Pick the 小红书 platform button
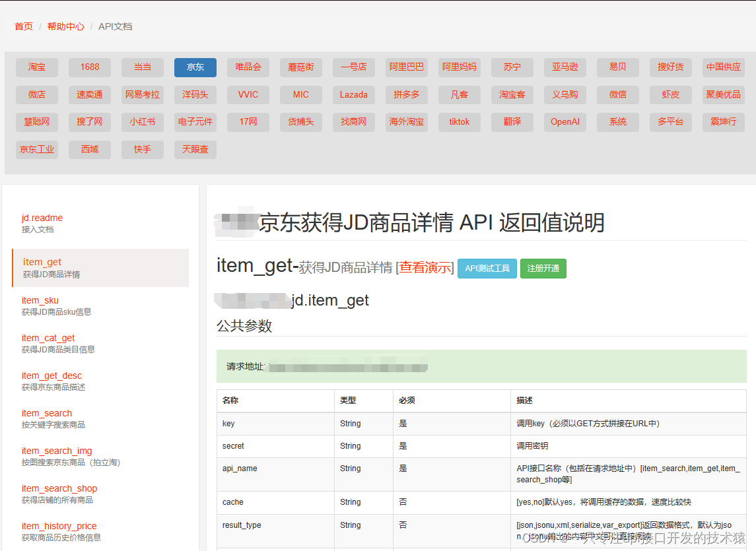This screenshot has height=551, width=756. pos(142,122)
